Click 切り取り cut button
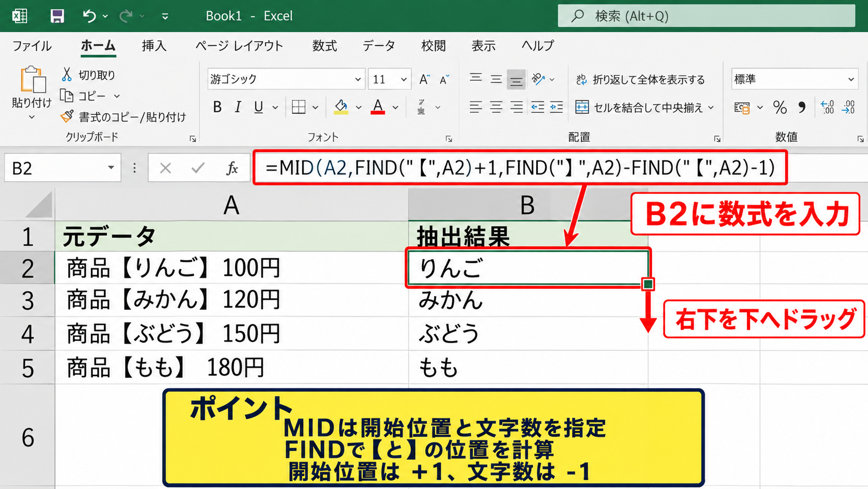The image size is (868, 489). pos(88,75)
